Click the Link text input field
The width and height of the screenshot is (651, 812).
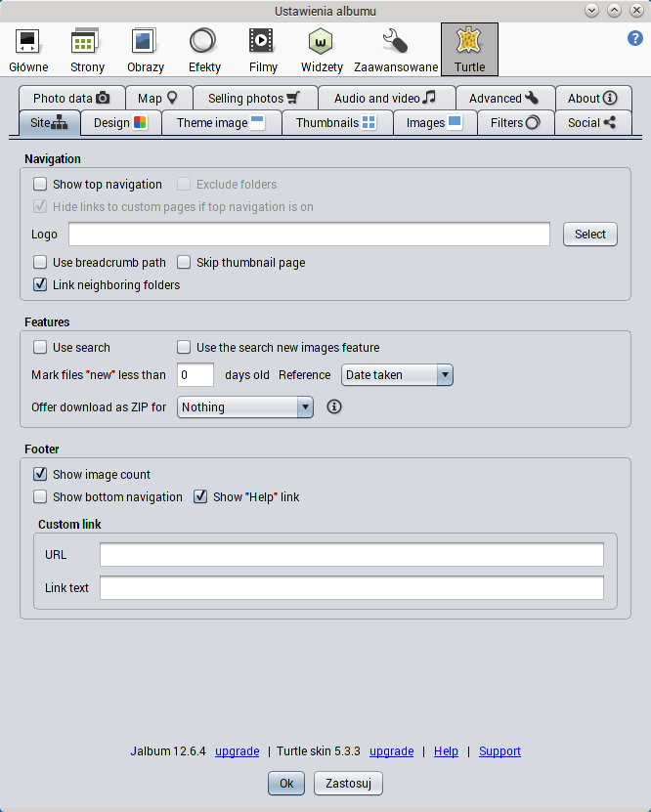[x=352, y=588]
